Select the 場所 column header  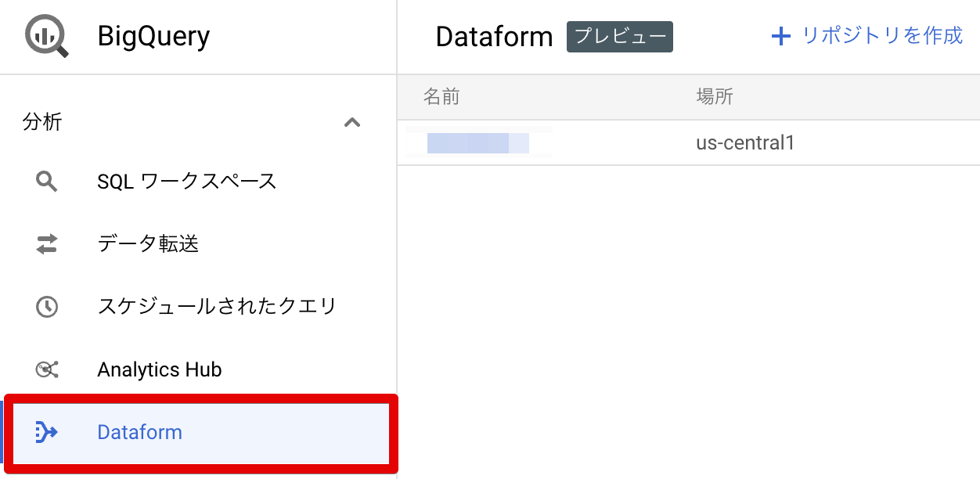[713, 96]
